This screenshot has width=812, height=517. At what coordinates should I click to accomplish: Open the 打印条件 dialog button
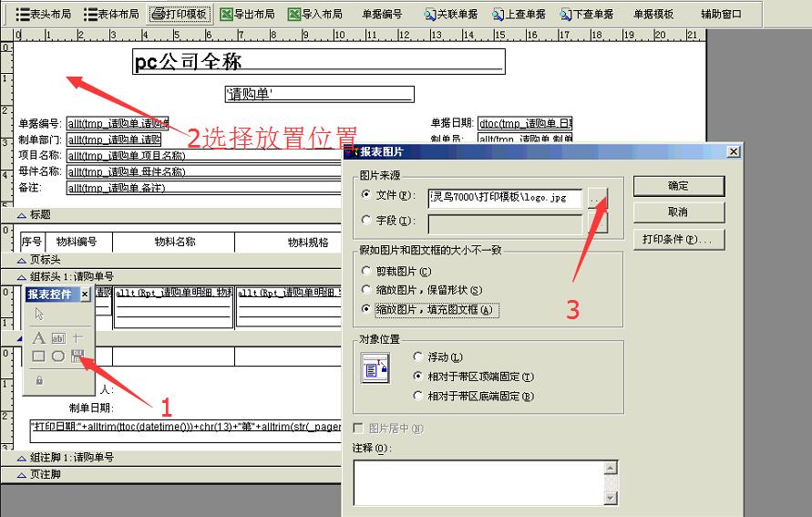678,239
